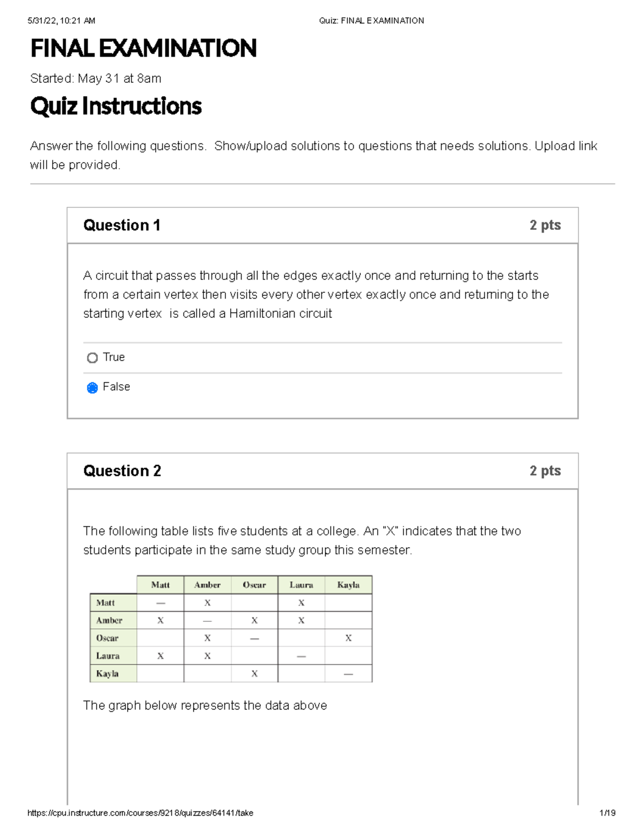Click the "2 pts" label for Question 1
The image size is (644, 834).
tap(544, 225)
